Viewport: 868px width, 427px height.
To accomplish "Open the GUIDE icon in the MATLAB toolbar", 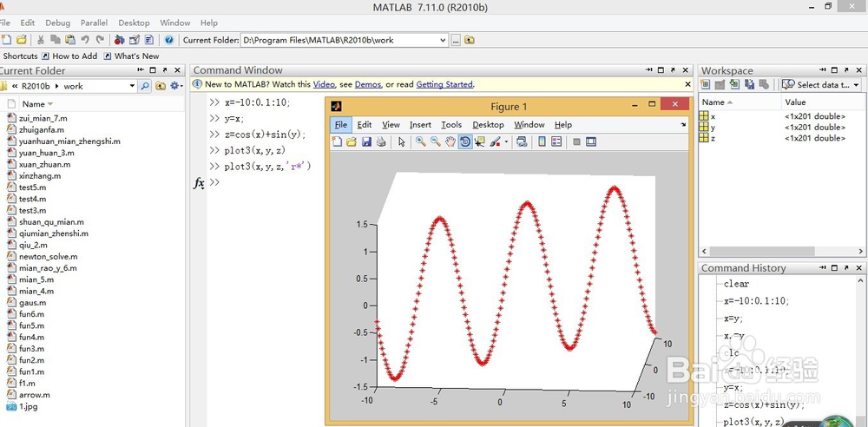I will point(134,39).
